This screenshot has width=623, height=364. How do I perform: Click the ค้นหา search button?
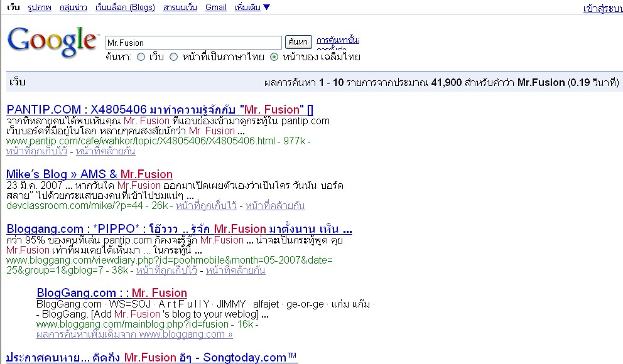(298, 41)
